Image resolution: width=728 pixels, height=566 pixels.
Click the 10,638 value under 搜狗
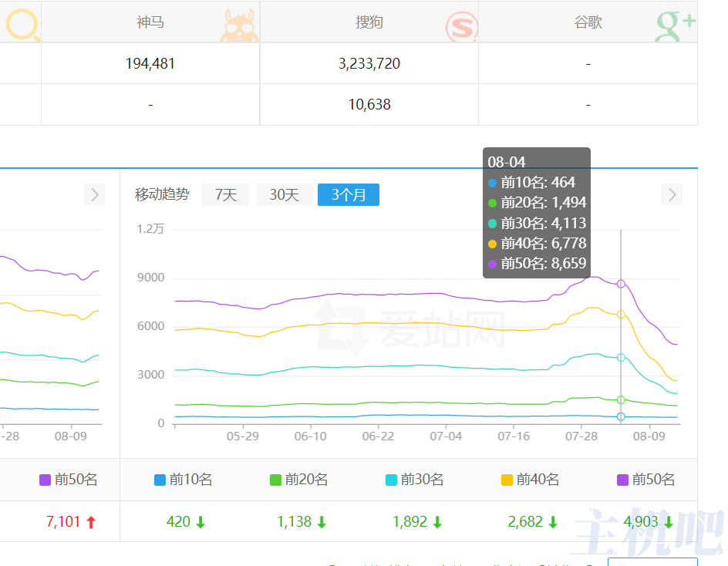(x=369, y=104)
